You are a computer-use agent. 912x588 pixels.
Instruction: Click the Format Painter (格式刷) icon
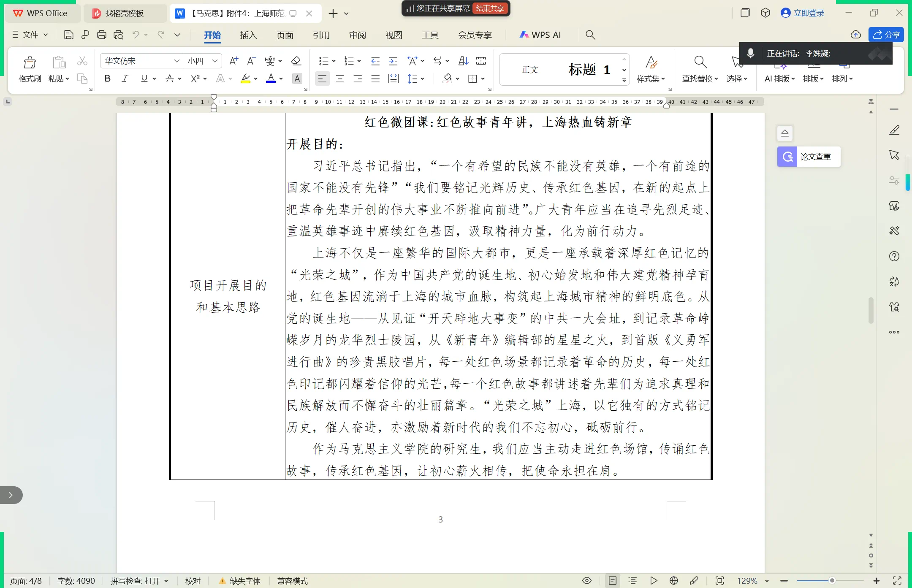coord(30,69)
